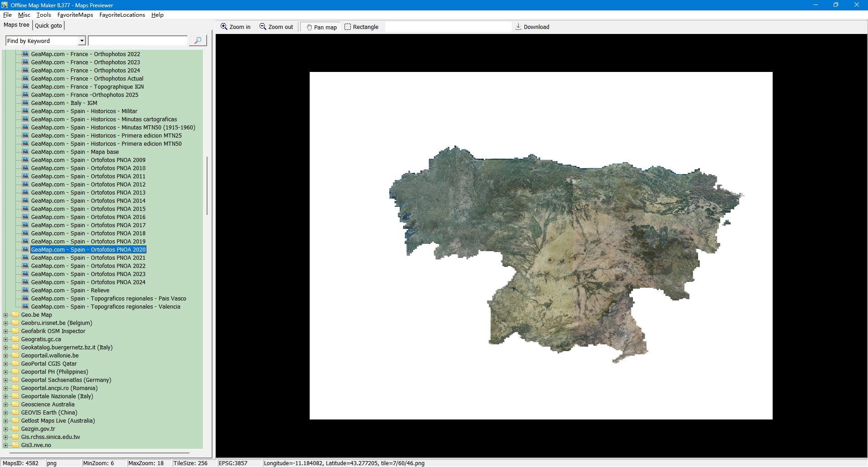Select France - Topographique IGN map

pyautogui.click(x=87, y=87)
